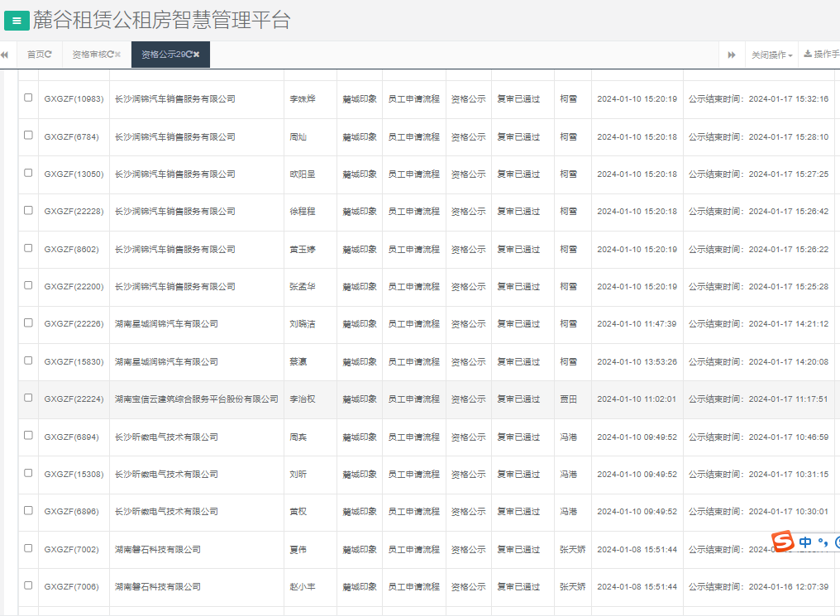Click the green hamburger menu icon
Image resolution: width=840 pixels, height=616 pixels.
coord(17,20)
